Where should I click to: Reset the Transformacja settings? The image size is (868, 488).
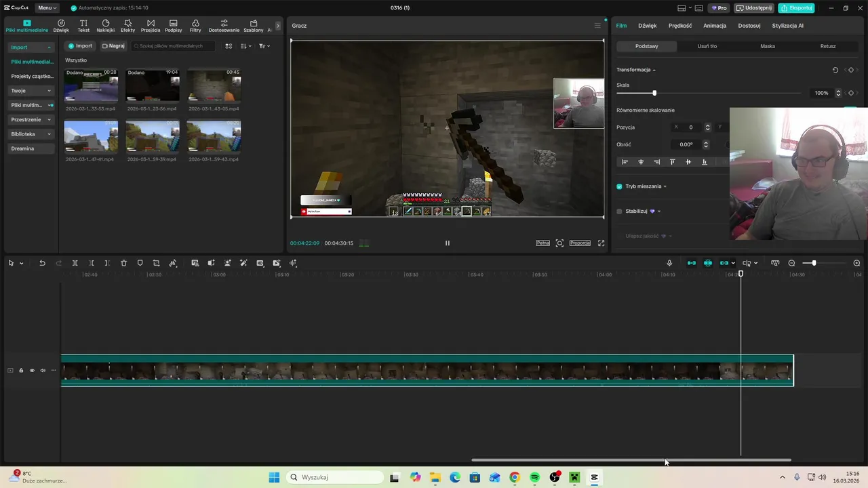835,70
